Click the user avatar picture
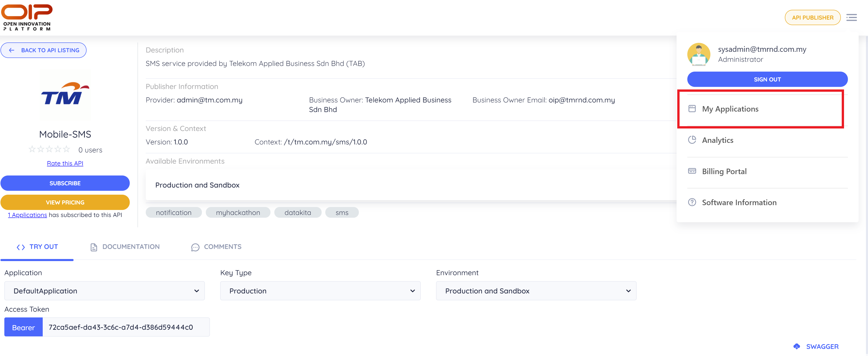The height and width of the screenshot is (356, 868). point(699,54)
